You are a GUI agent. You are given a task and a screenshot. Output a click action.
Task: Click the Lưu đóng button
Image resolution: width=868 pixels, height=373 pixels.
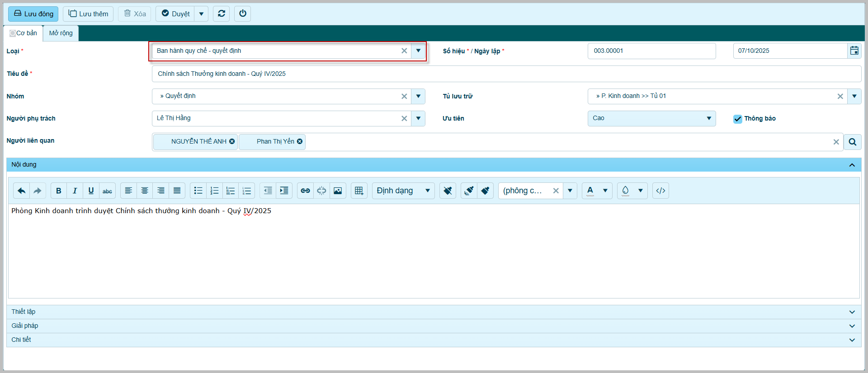click(x=33, y=14)
